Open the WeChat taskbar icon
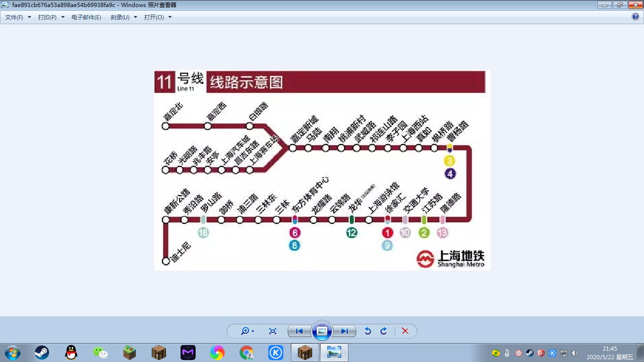Screen dimensions: 644x362 point(100,353)
